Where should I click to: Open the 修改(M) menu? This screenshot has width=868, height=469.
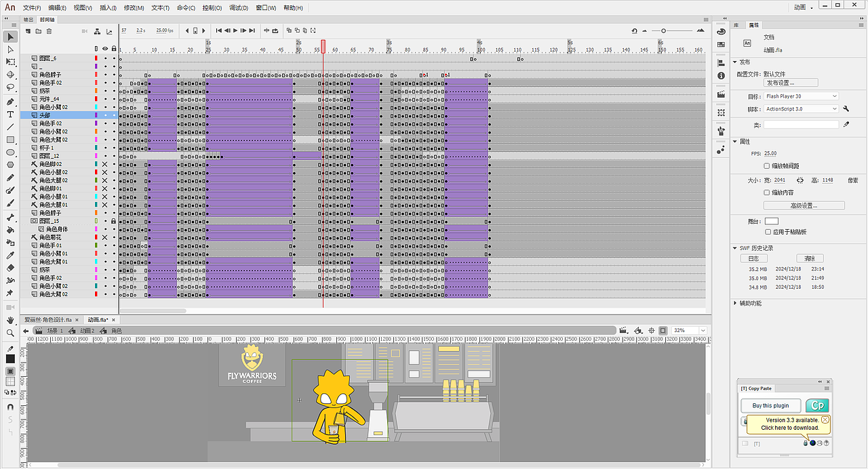[x=134, y=7]
